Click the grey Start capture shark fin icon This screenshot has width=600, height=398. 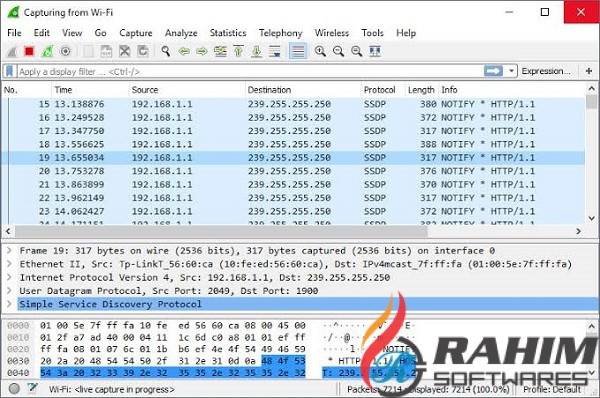click(12, 51)
